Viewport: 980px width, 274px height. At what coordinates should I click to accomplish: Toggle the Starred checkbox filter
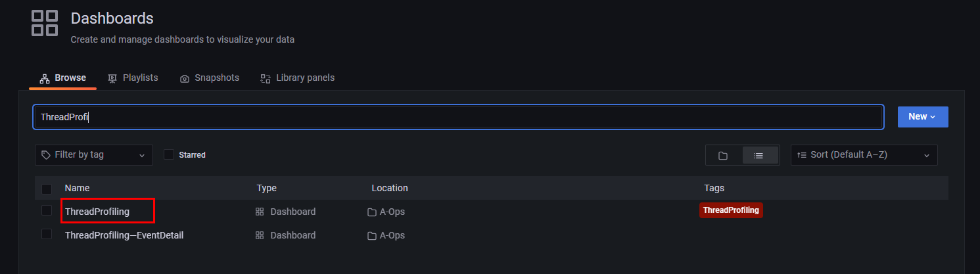point(169,154)
